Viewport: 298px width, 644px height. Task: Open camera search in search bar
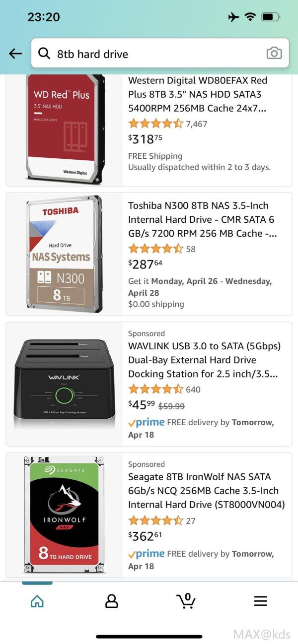pyautogui.click(x=274, y=54)
